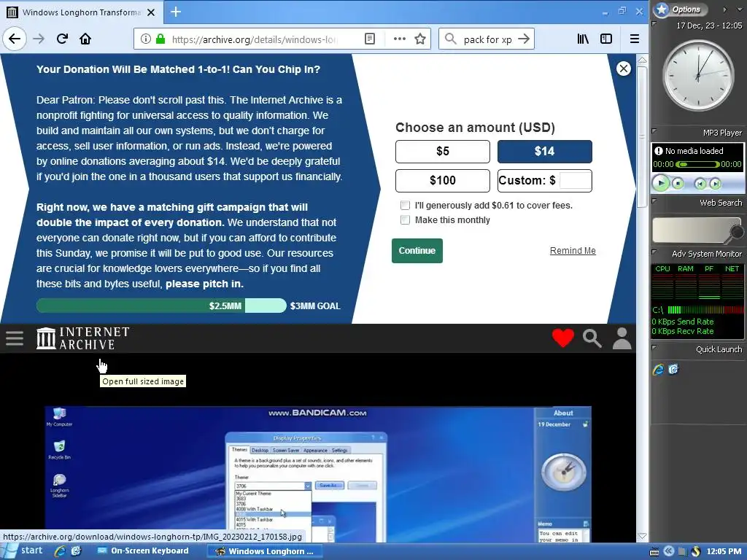
Task: Collapse the clock panel corner toggle
Action: click(654, 24)
